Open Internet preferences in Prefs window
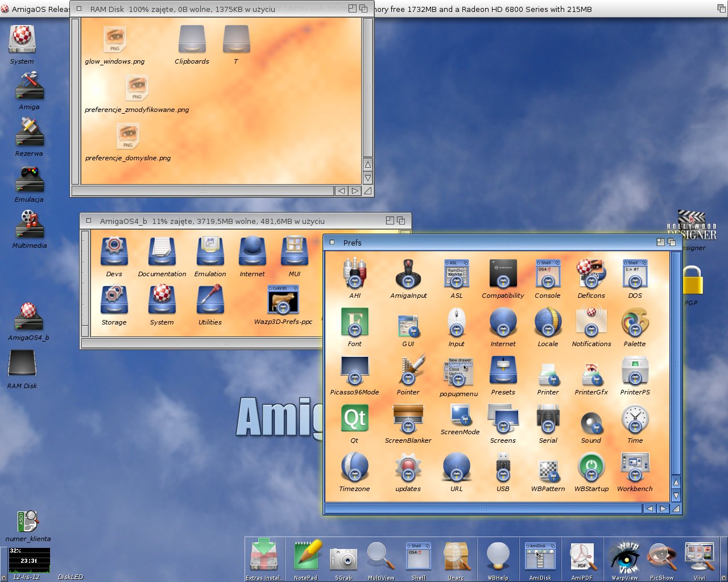This screenshot has width=728, height=582. point(503,322)
